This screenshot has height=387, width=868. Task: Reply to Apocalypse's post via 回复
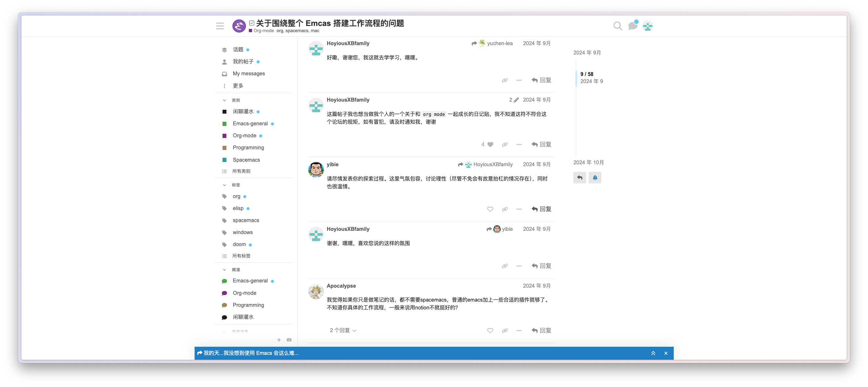tap(541, 331)
